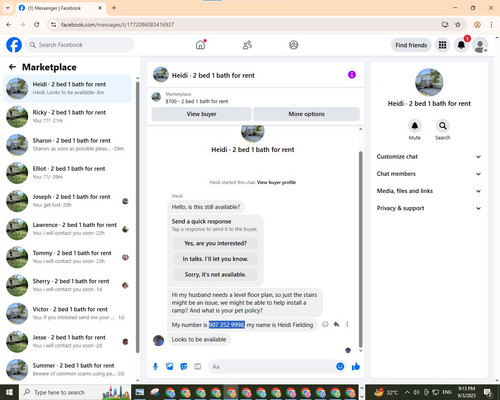Select Messenger Facebook browser tab

(x=61, y=8)
